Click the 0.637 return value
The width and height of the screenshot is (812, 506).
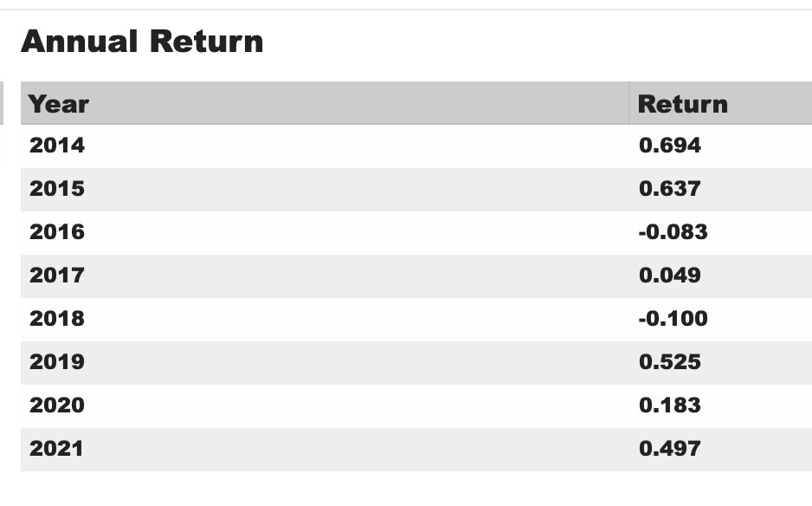[669, 189]
